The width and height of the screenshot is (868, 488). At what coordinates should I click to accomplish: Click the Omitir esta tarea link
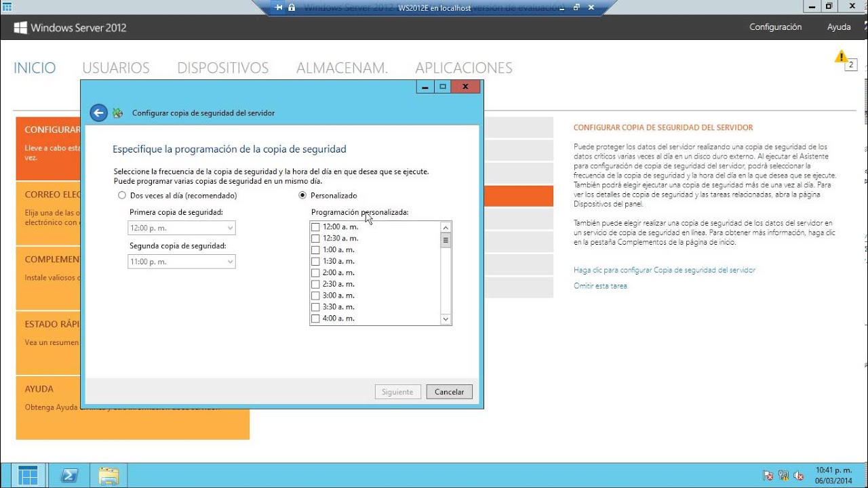pyautogui.click(x=600, y=286)
